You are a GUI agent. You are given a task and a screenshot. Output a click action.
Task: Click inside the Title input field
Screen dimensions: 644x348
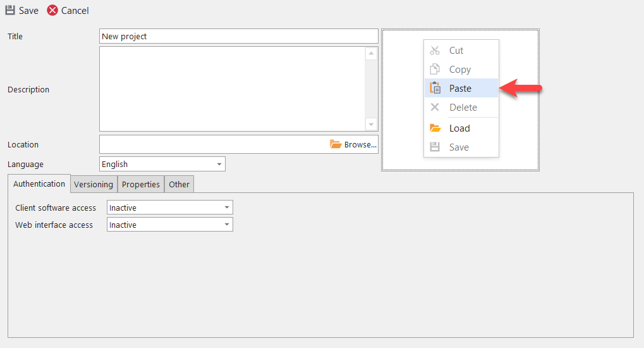coord(238,36)
